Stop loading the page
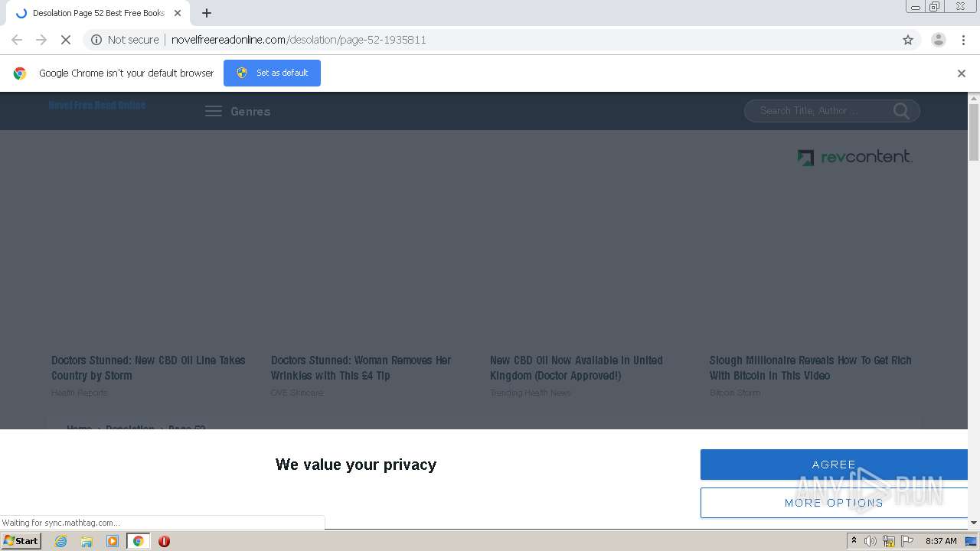The width and height of the screenshot is (980, 551). (66, 40)
